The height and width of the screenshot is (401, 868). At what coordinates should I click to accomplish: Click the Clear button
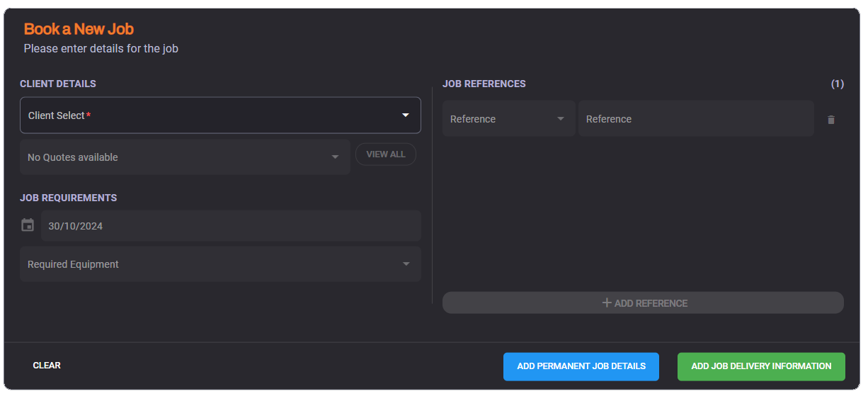[47, 366]
